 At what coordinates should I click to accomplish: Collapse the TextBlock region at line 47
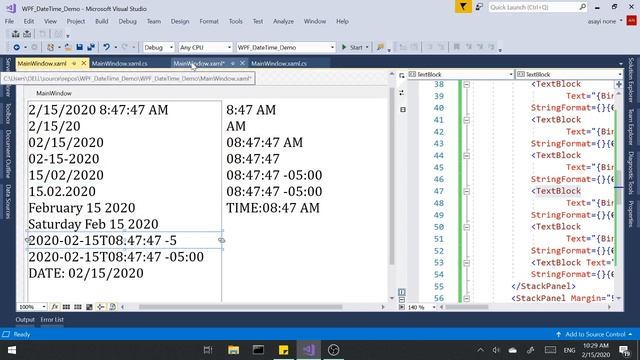(x=466, y=191)
